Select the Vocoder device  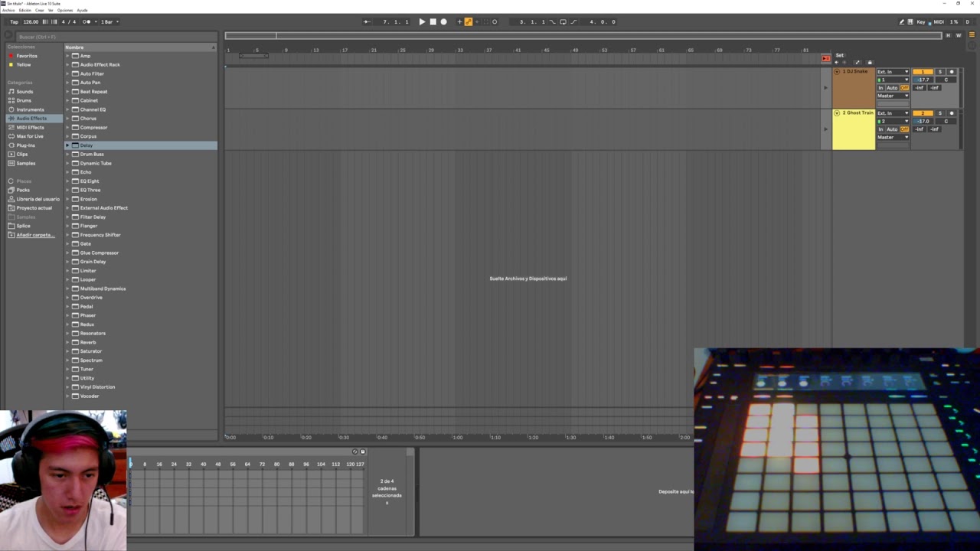(x=90, y=396)
